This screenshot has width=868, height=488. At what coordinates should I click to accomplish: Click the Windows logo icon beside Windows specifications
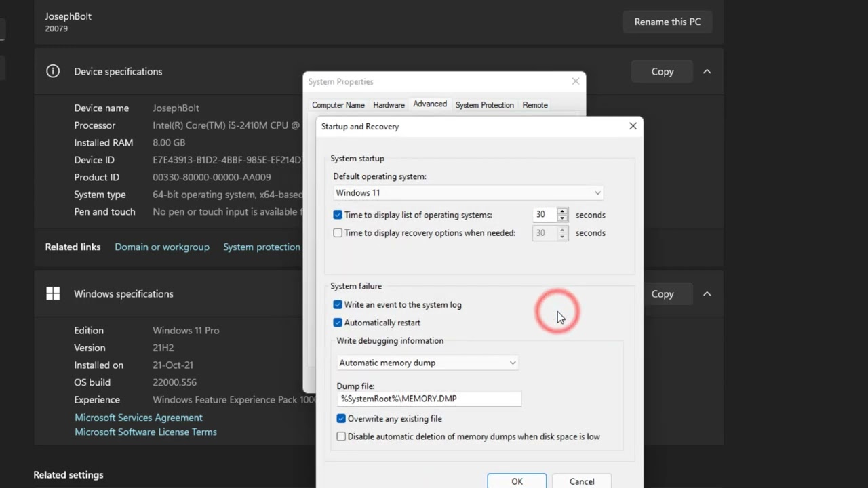[53, 293]
